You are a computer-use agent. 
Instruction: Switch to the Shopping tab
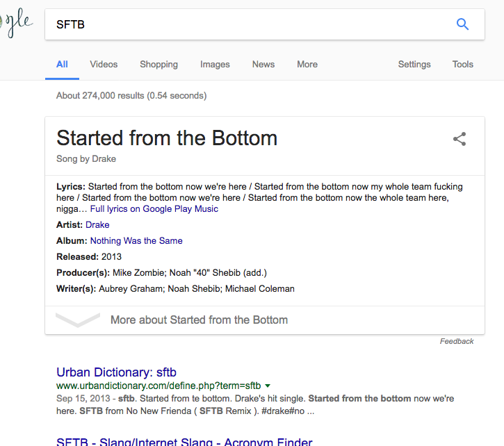(x=158, y=65)
